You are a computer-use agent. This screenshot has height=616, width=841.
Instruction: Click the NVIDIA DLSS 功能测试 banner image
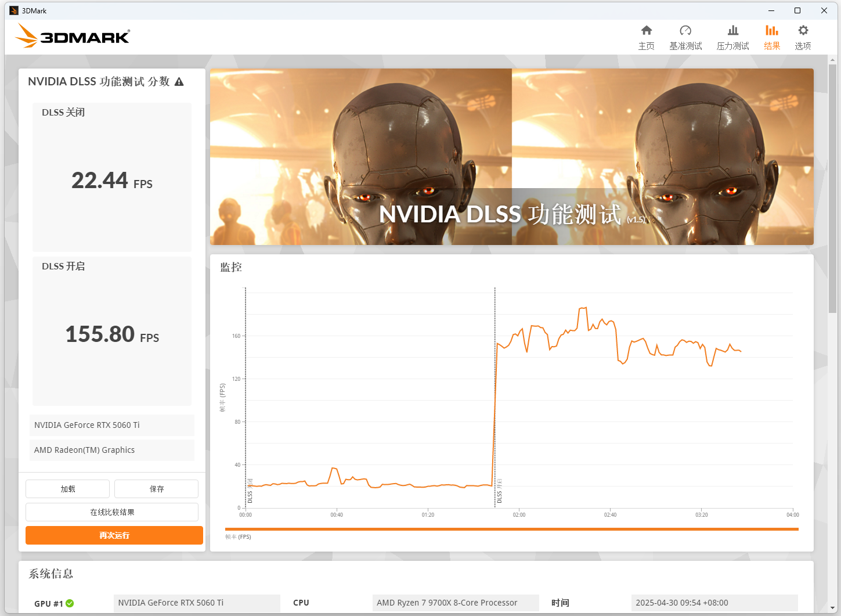pyautogui.click(x=511, y=157)
